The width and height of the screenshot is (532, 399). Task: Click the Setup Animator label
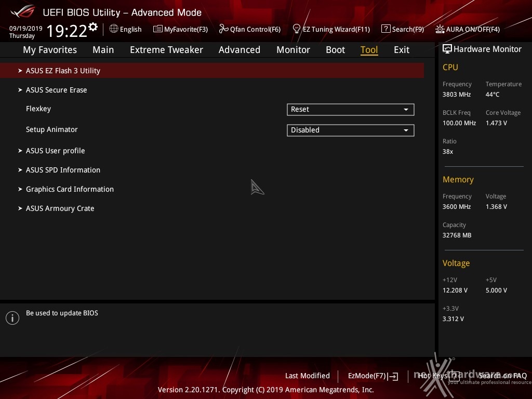pos(51,129)
